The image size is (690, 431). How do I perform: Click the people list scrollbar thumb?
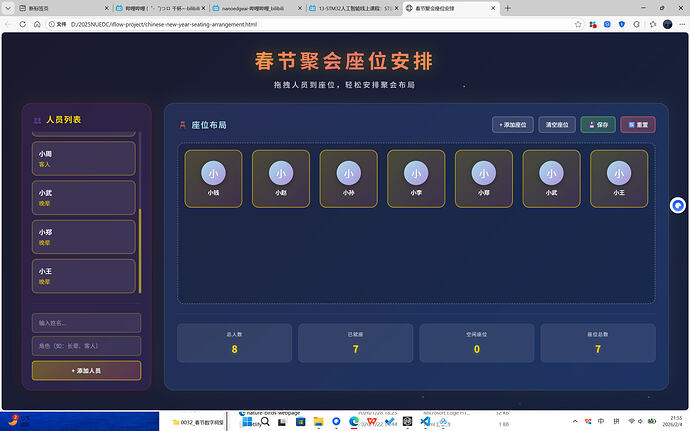click(140, 251)
